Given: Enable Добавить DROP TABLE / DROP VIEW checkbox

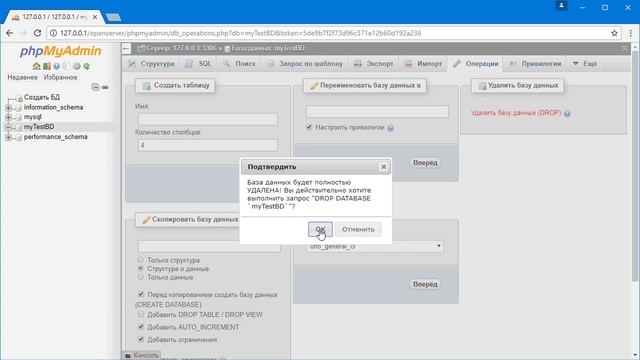Looking at the screenshot, I should [x=141, y=314].
